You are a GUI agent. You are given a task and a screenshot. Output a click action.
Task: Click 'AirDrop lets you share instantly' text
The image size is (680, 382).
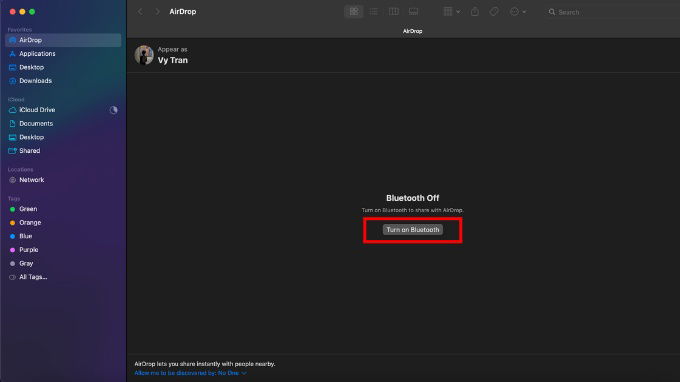tap(205, 364)
